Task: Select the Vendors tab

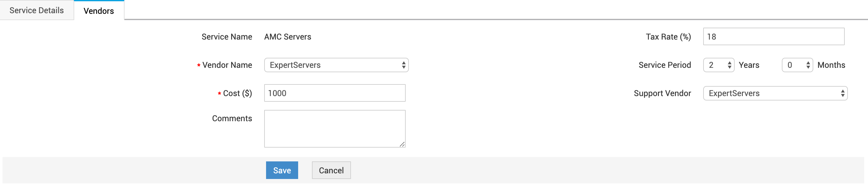Action: (99, 11)
